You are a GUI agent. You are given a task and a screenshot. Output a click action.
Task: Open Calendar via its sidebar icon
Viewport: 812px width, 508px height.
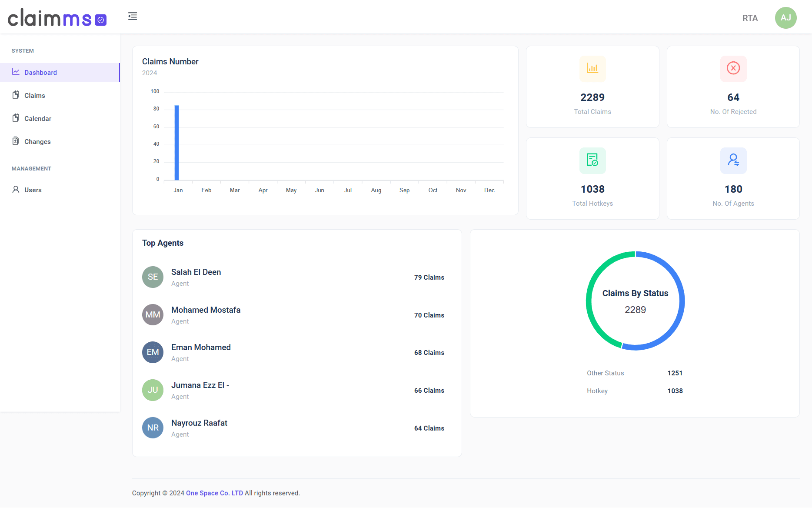click(x=16, y=118)
